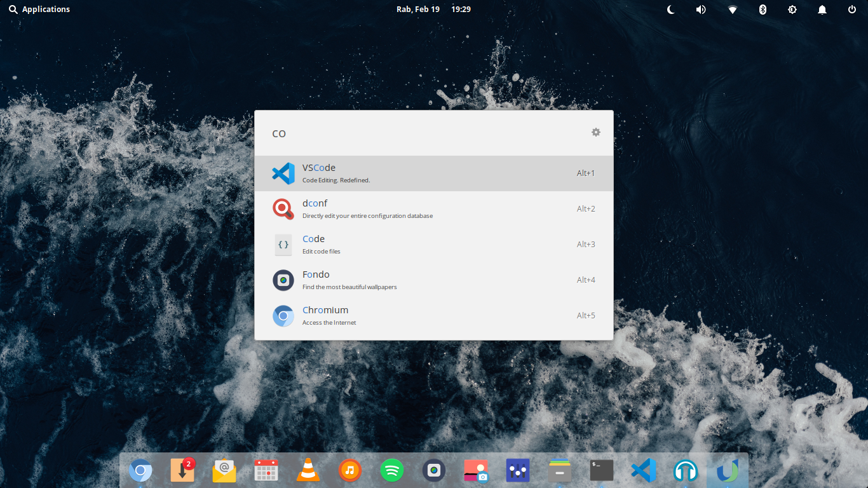The width and height of the screenshot is (868, 488).
Task: Launch VLC media player from the dock
Action: (308, 470)
